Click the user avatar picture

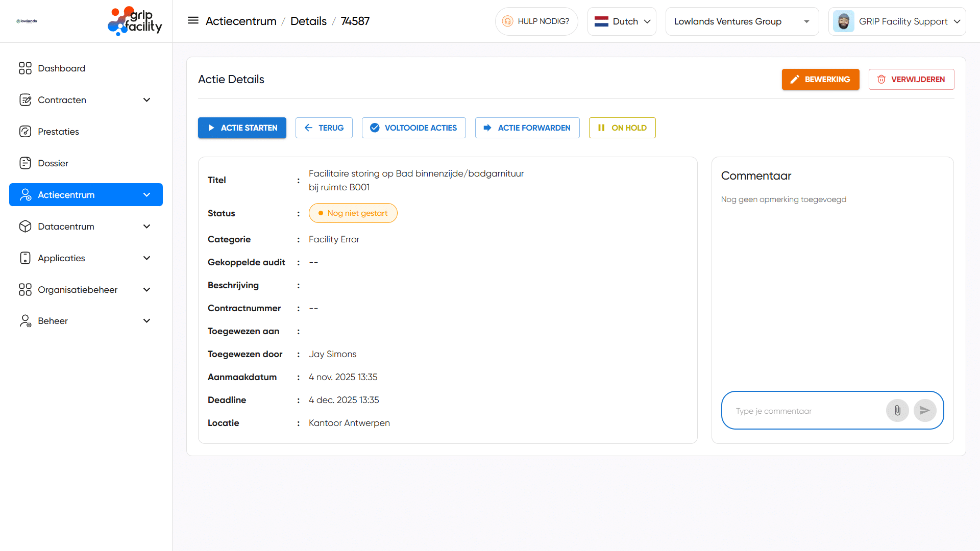tap(843, 21)
